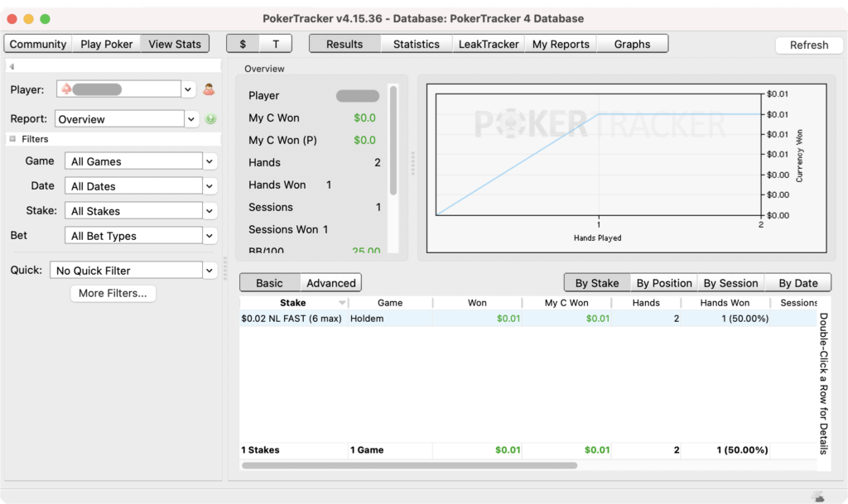The height and width of the screenshot is (504, 848).
Task: Switch to the Results tab
Action: pyautogui.click(x=344, y=44)
